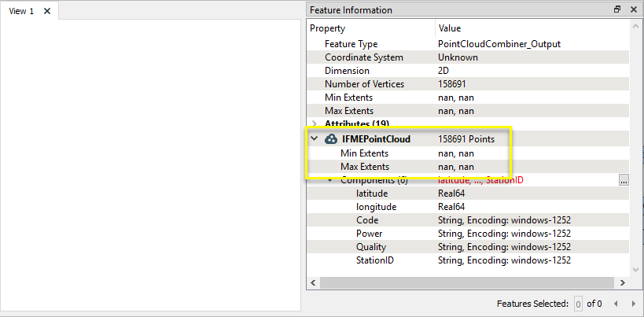Select the latitude component row

coord(468,194)
